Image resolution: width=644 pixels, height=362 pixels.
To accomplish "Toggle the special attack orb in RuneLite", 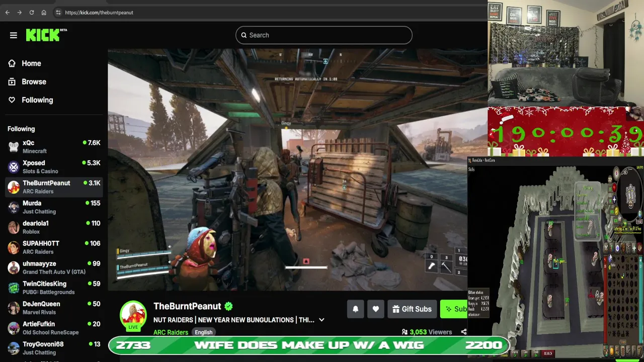I will click(620, 219).
